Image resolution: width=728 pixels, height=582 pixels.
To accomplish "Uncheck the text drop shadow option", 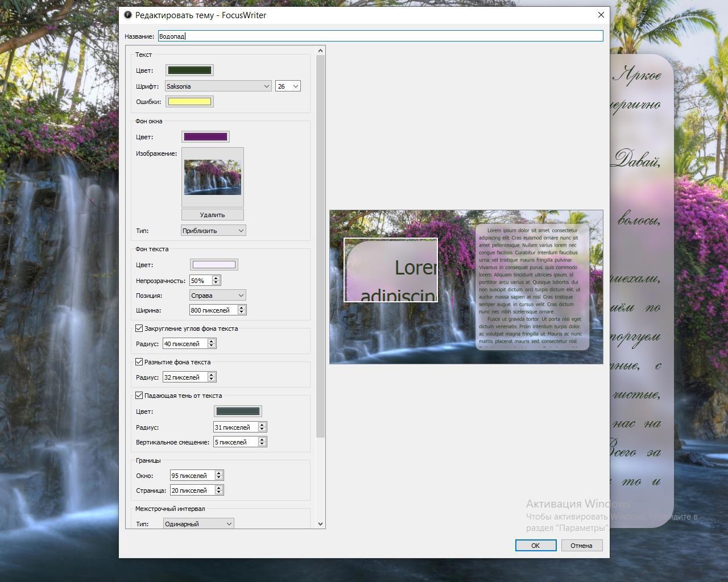I will (139, 396).
